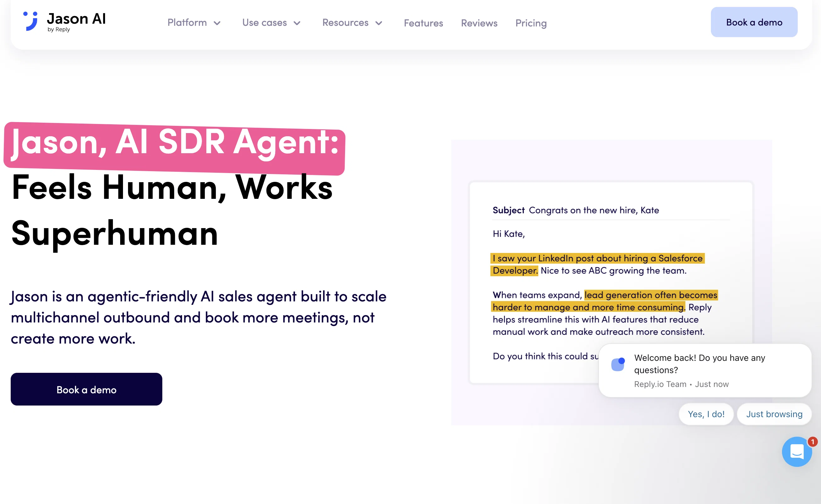The width and height of the screenshot is (821, 504).
Task: Open the Resources menu
Action: click(x=345, y=23)
